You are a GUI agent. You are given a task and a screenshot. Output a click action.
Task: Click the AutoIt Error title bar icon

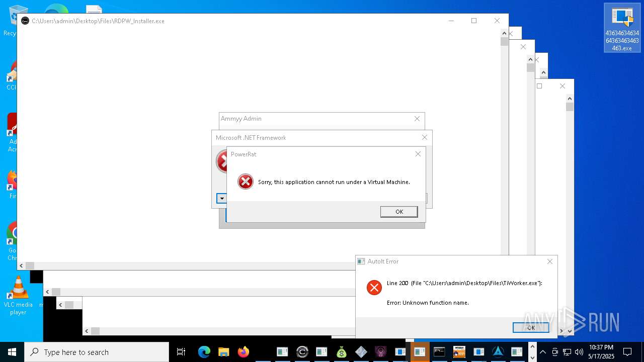click(x=361, y=261)
